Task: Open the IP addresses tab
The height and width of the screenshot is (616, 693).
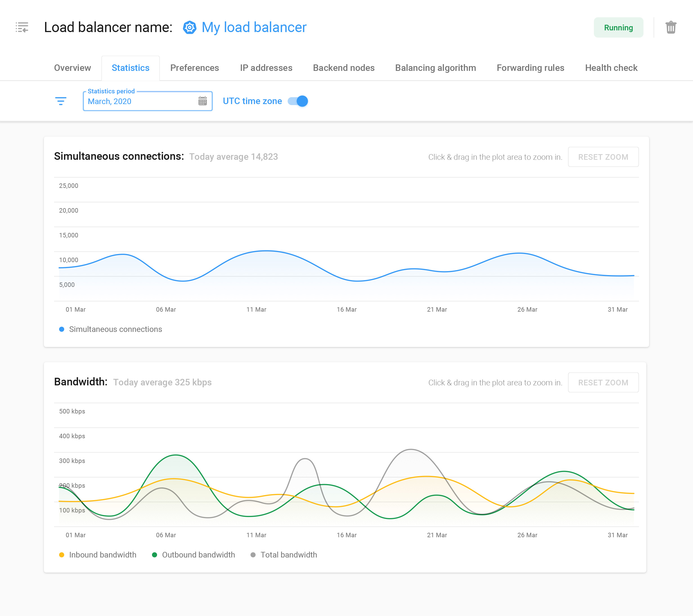Action: 266,68
